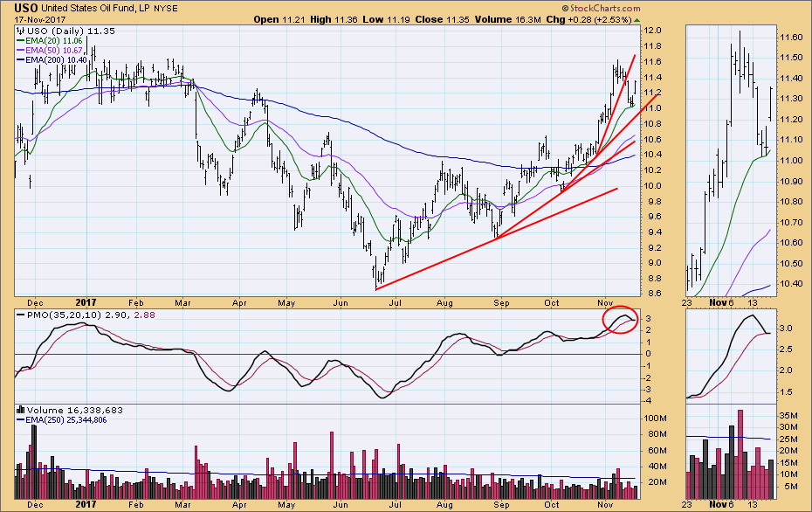Viewport: 812px width, 512px height.
Task: Click the EMA(50) 10.67 legend entry
Action: coord(49,51)
